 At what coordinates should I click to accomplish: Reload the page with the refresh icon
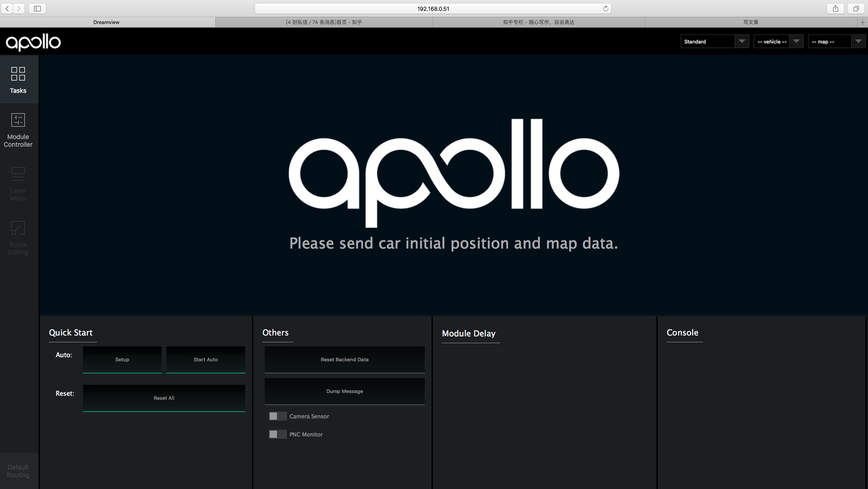pyautogui.click(x=605, y=8)
